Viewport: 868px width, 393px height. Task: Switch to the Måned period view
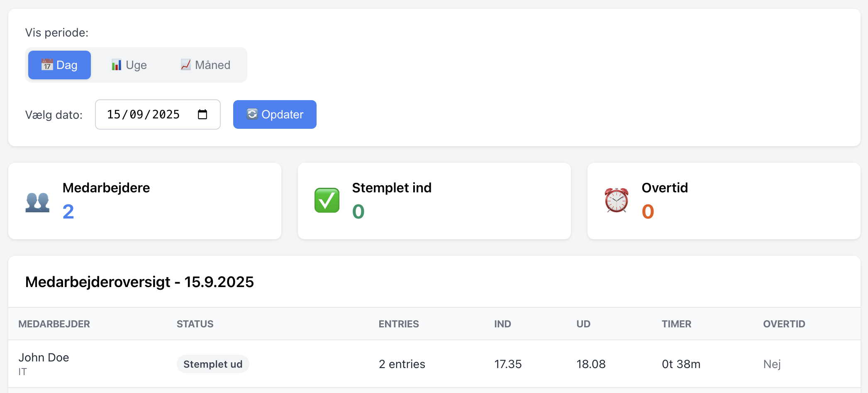(205, 65)
